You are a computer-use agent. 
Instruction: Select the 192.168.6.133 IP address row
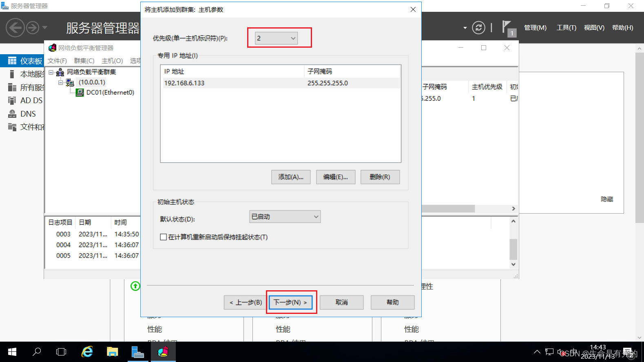coord(281,83)
